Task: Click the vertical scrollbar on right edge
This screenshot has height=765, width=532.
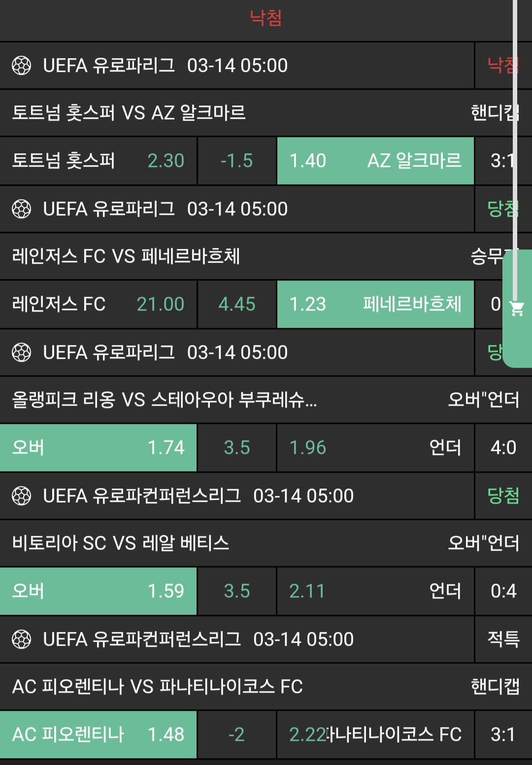Action: [x=515, y=148]
